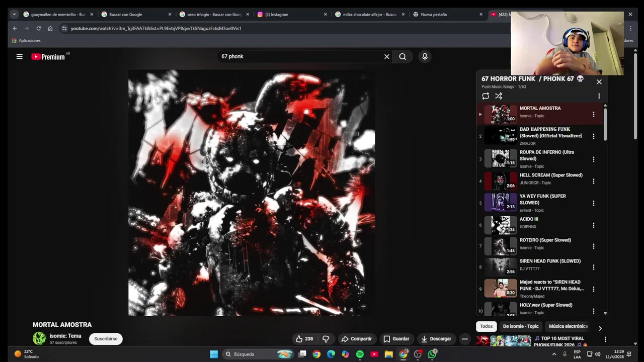Play BAD HAPPENING FUNK thumbnail
The height and width of the screenshot is (362, 644).
click(501, 136)
